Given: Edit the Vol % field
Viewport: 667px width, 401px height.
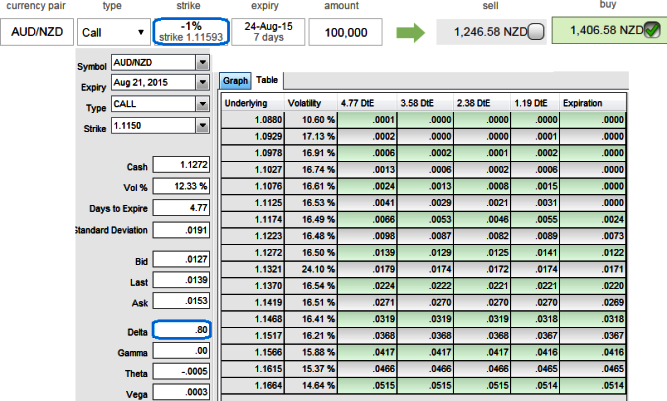Looking at the screenshot, I should (181, 186).
